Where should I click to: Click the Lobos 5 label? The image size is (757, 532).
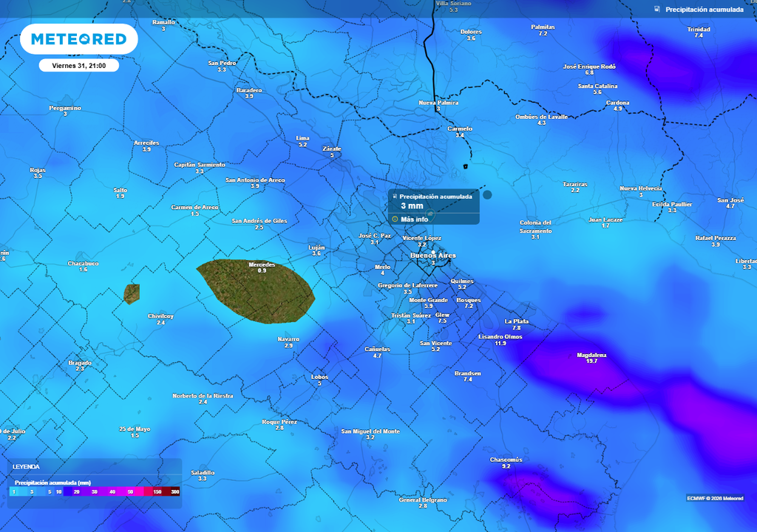(x=319, y=380)
